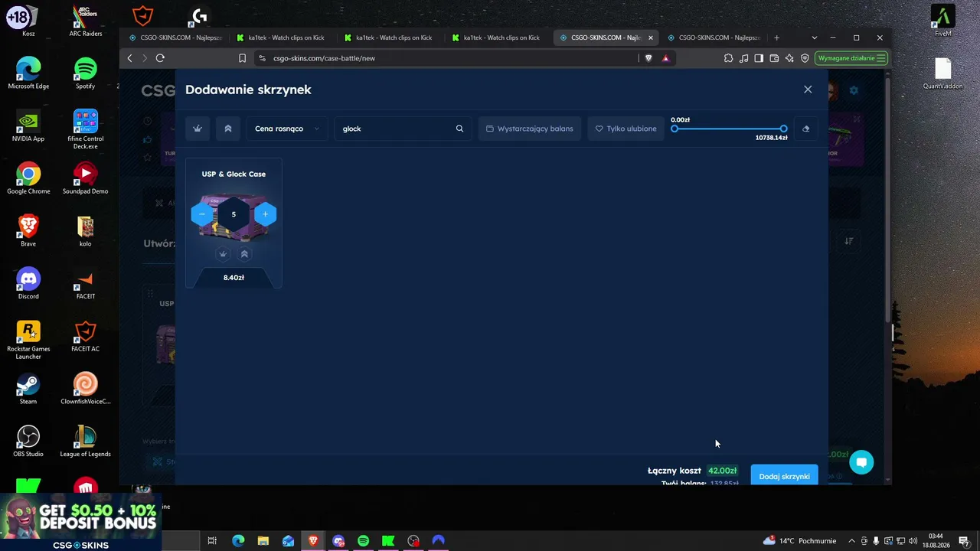Open the Brave Rewards triangle icon
The image size is (980, 551).
(665, 58)
